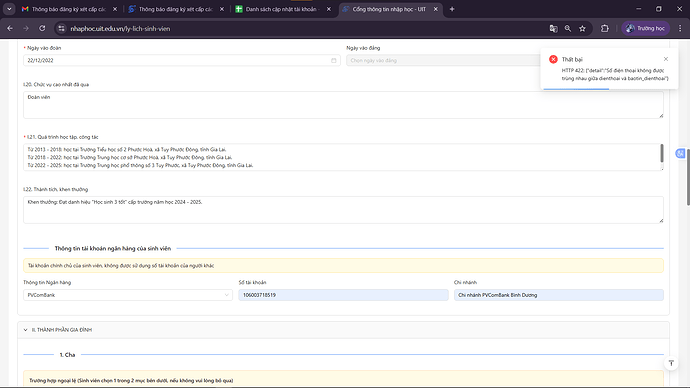Go forward to next page

pos(26,28)
